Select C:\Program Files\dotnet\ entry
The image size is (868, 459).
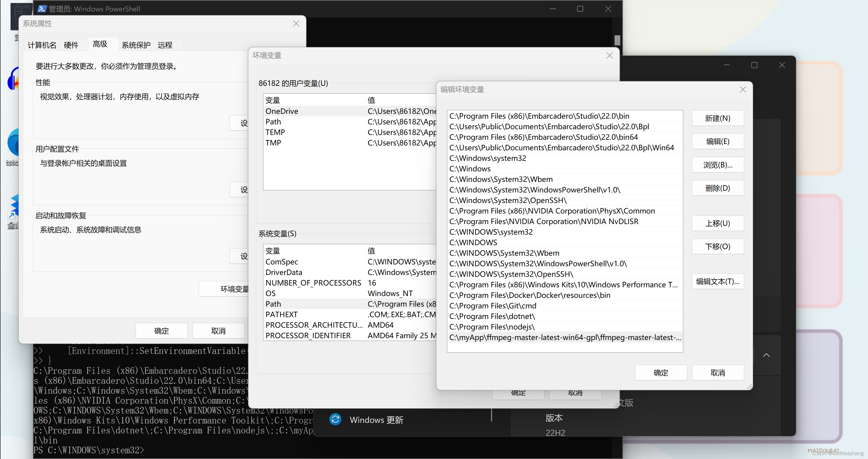(x=565, y=316)
